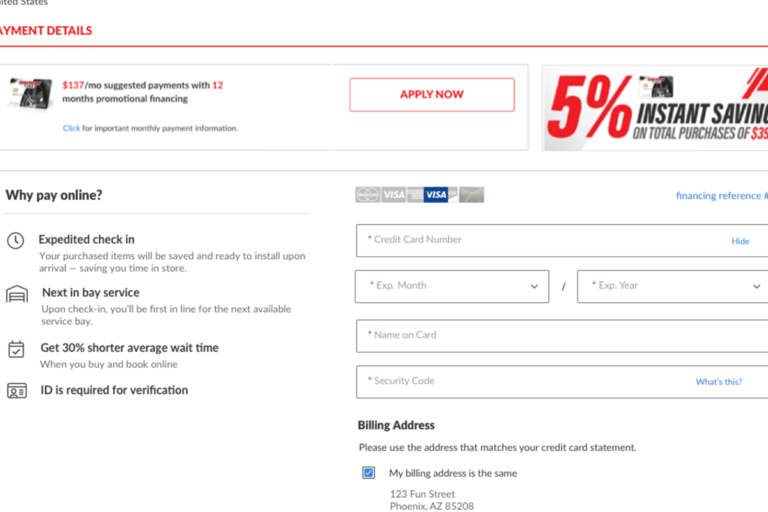Open the What's this? security code link
The height and width of the screenshot is (512, 768).
click(719, 382)
